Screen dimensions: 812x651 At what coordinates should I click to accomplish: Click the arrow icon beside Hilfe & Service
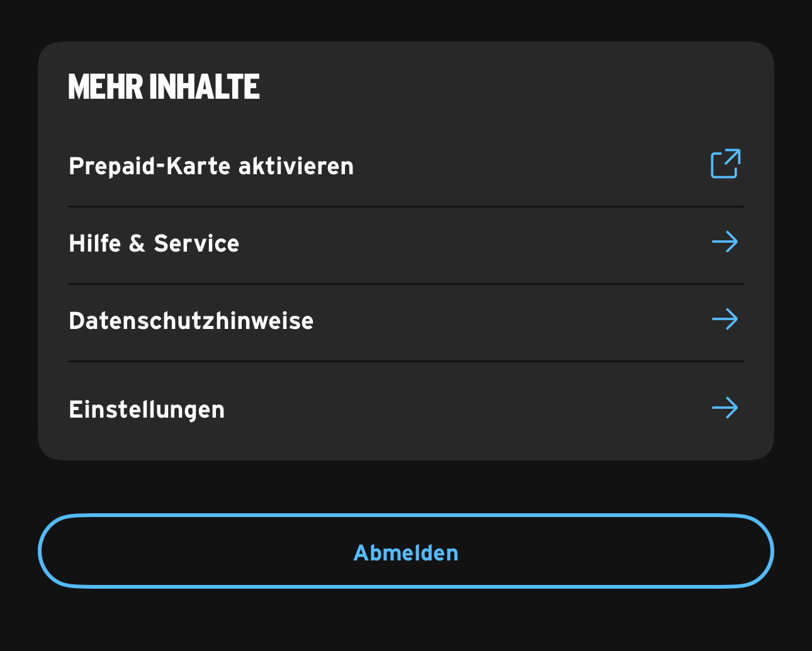[725, 242]
